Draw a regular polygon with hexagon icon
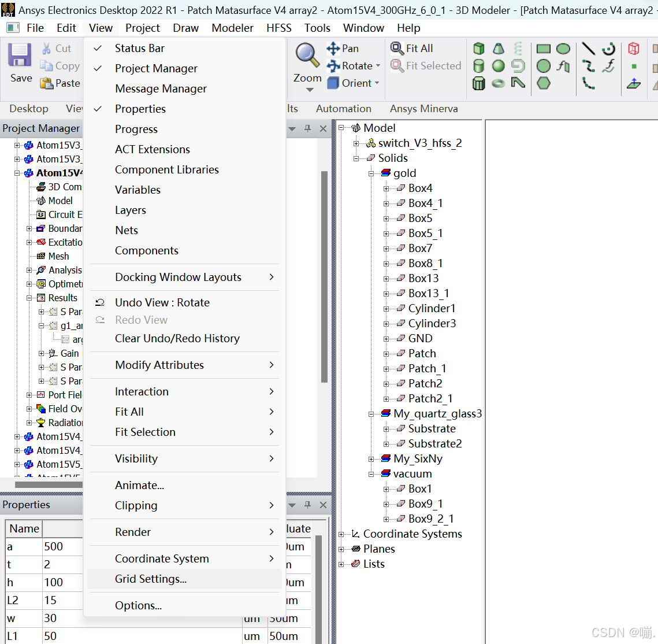Image resolution: width=658 pixels, height=644 pixels. point(544,84)
